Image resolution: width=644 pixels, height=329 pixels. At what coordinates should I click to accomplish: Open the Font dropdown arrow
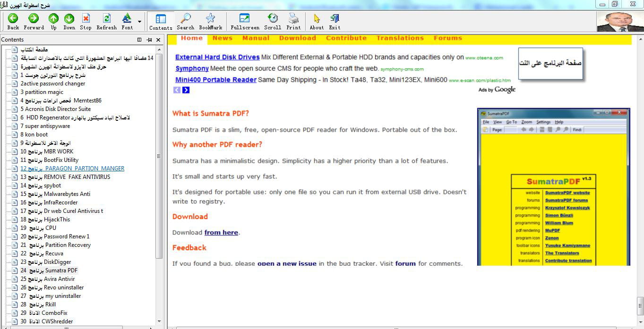coord(139,21)
